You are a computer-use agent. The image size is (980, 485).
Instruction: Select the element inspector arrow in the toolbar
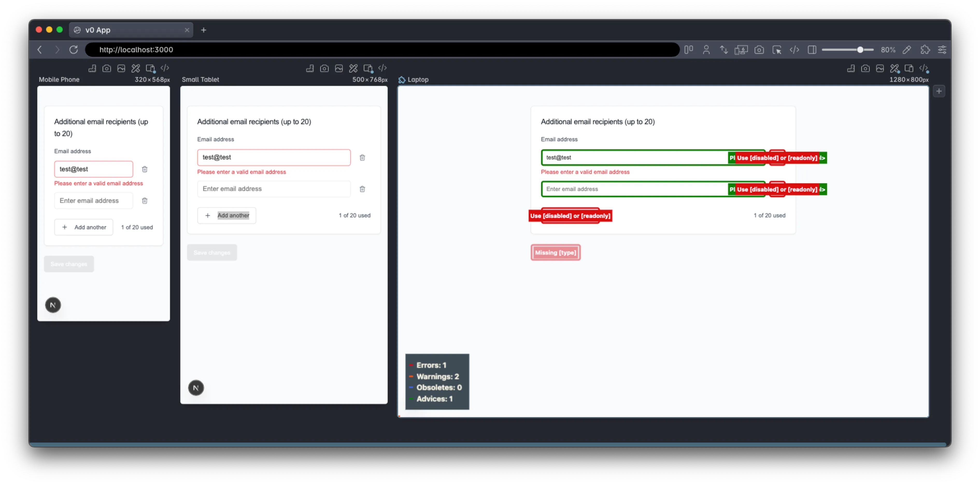(x=777, y=50)
